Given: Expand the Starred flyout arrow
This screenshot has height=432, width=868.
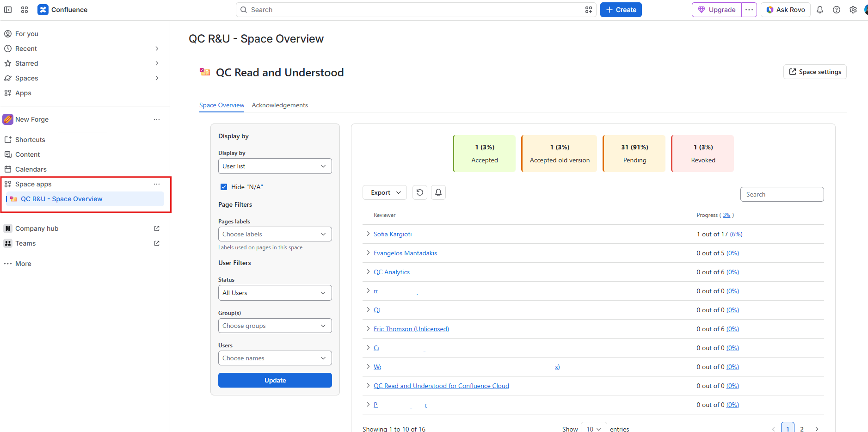Looking at the screenshot, I should click(x=157, y=63).
